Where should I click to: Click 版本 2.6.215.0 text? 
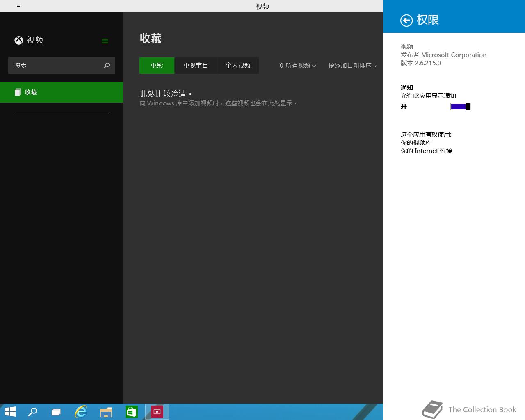tap(421, 63)
